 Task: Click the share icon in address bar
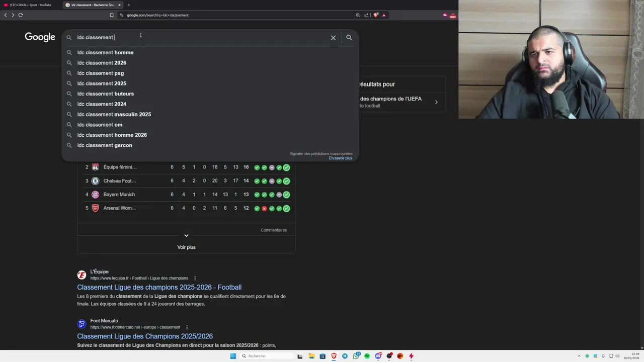tap(366, 15)
